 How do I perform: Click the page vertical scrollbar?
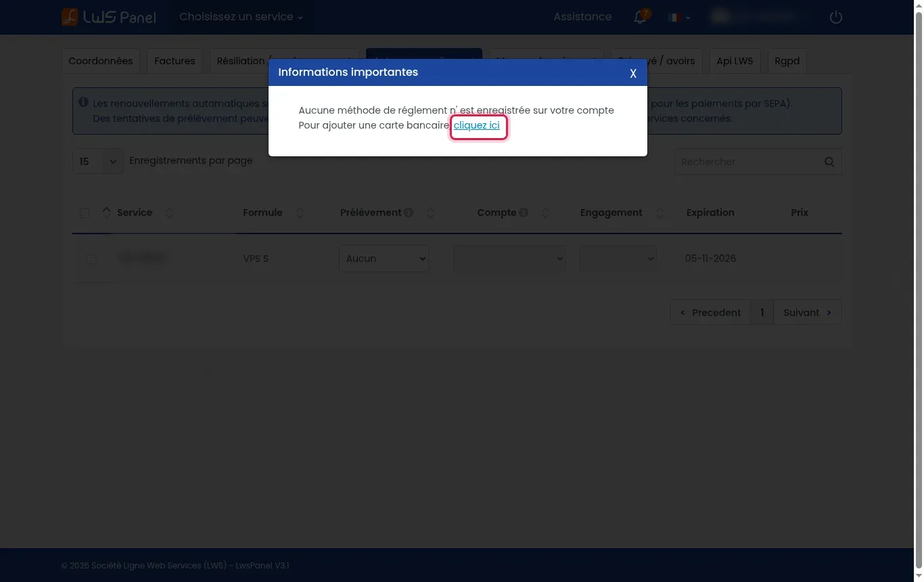pyautogui.click(x=919, y=291)
